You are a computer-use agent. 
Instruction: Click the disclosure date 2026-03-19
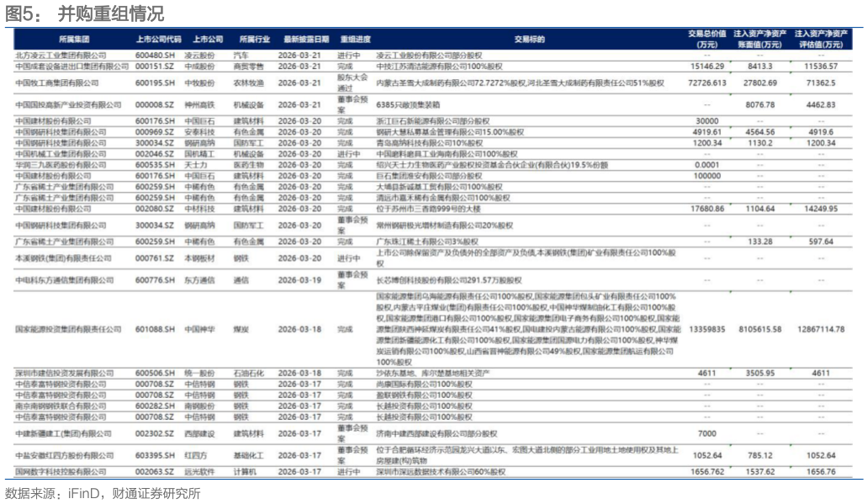click(x=299, y=280)
